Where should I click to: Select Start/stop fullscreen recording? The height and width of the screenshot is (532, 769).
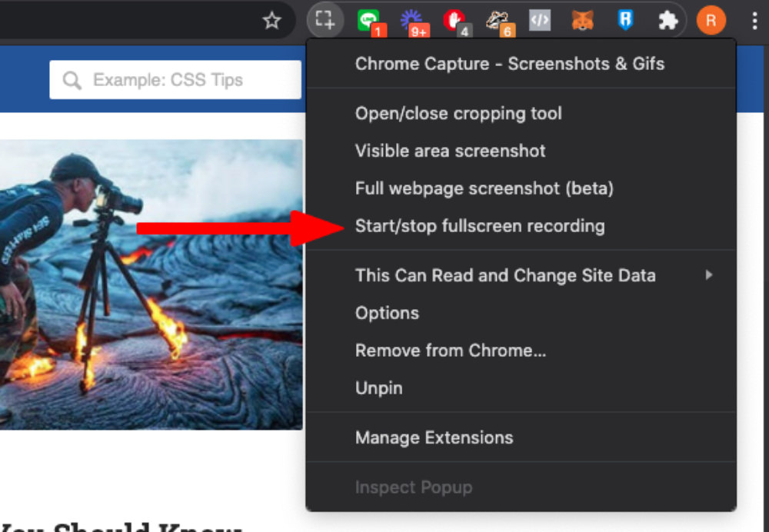480,226
